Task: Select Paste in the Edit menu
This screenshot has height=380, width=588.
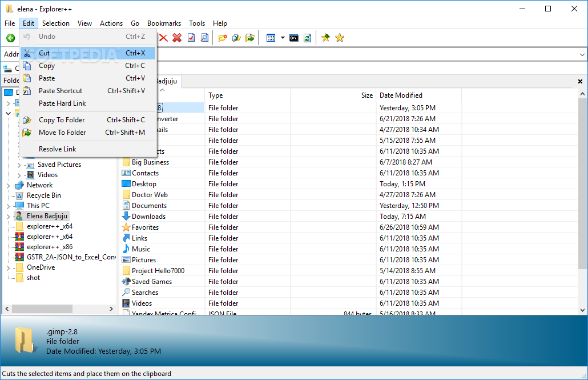Action: (x=88, y=78)
